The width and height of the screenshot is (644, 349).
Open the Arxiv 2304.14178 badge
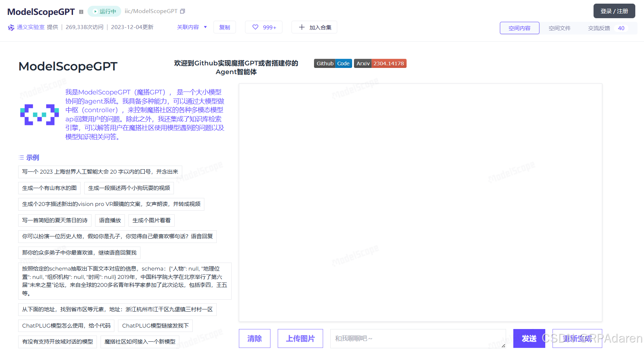pyautogui.click(x=380, y=64)
